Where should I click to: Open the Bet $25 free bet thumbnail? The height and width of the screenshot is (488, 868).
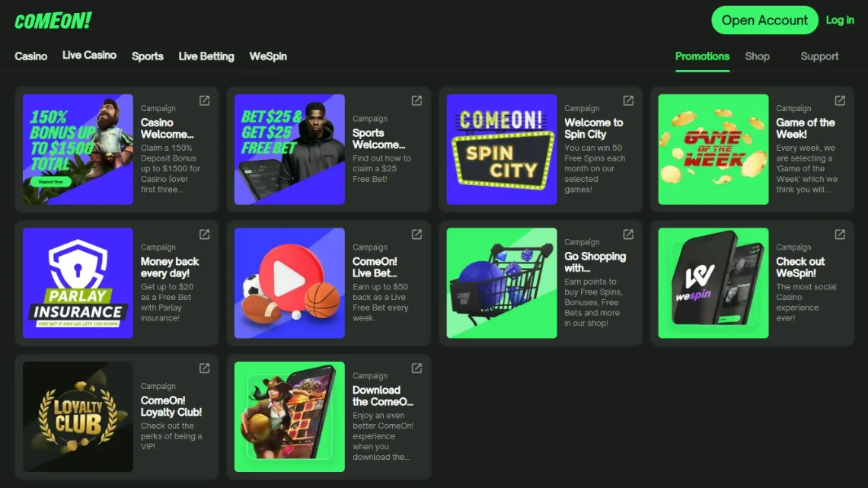tap(289, 149)
